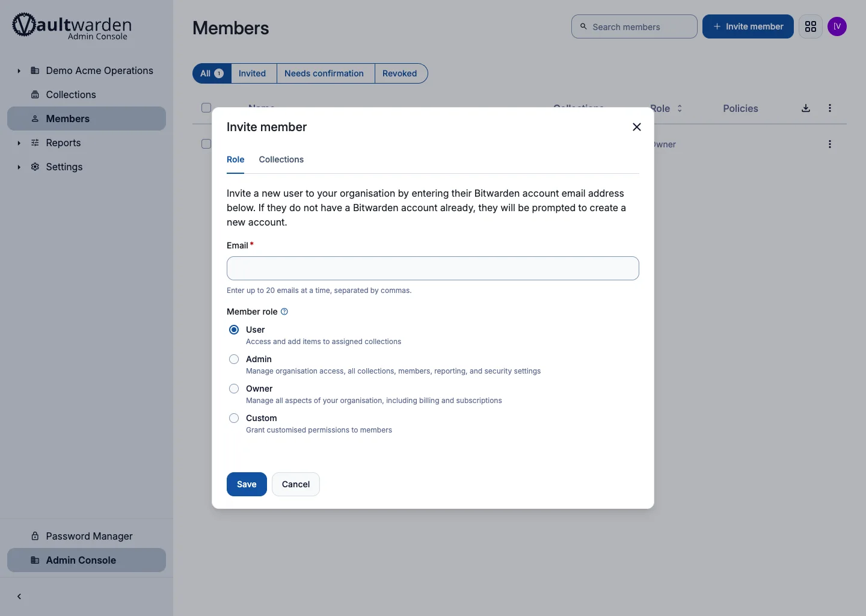
Task: Select the Custom role radio button
Action: [234, 418]
